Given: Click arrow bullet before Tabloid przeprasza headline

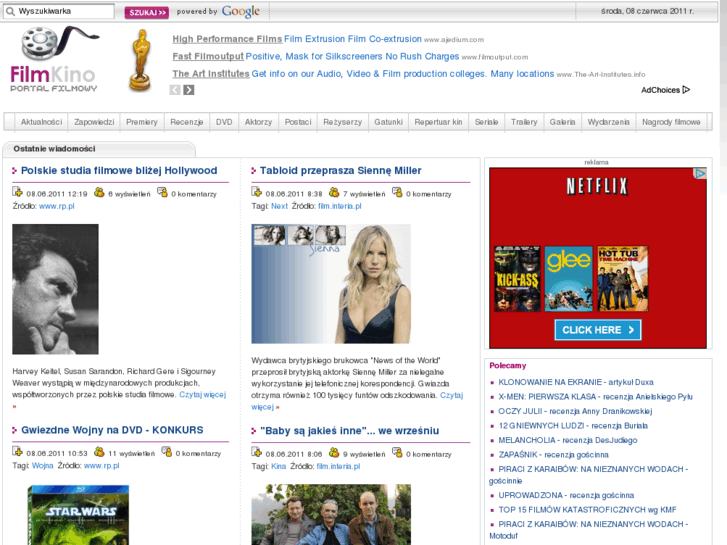Looking at the screenshot, I should 254,171.
